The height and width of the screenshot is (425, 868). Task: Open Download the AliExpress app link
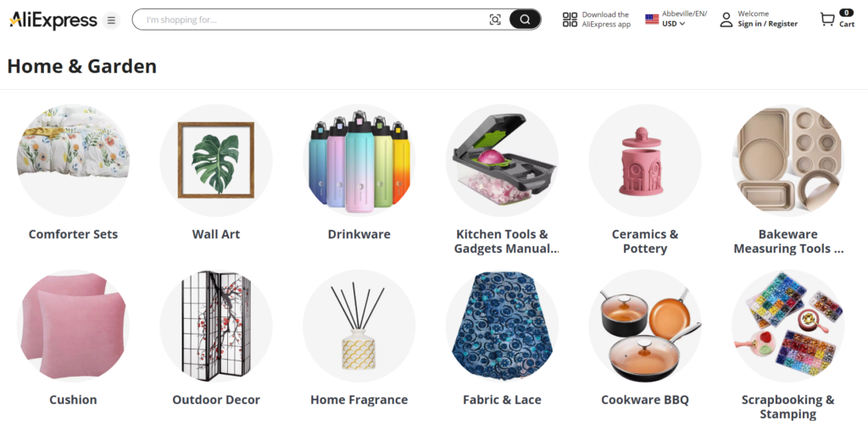click(606, 20)
